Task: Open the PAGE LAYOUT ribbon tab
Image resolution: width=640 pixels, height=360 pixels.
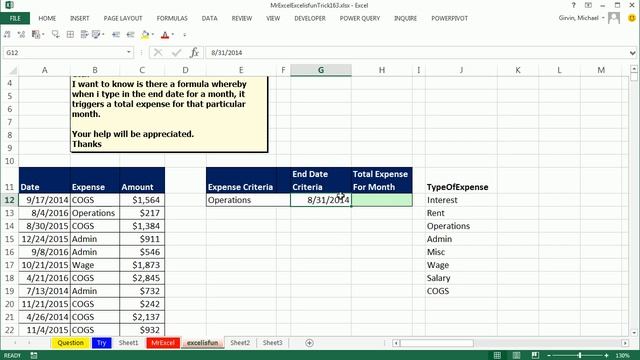Action: 123,18
